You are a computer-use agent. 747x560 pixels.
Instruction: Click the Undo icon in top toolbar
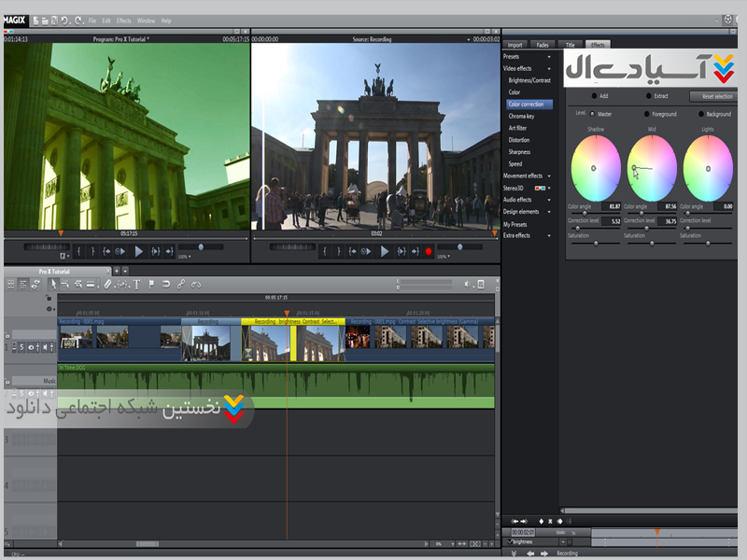click(x=64, y=20)
